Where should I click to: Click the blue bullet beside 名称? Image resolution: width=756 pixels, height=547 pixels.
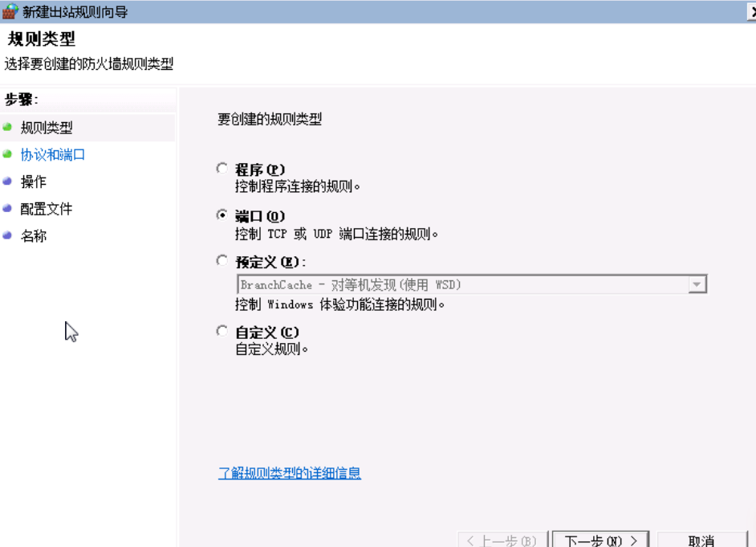(7, 235)
